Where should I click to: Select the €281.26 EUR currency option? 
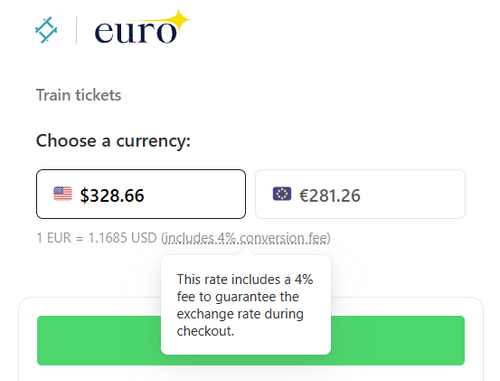coord(360,194)
